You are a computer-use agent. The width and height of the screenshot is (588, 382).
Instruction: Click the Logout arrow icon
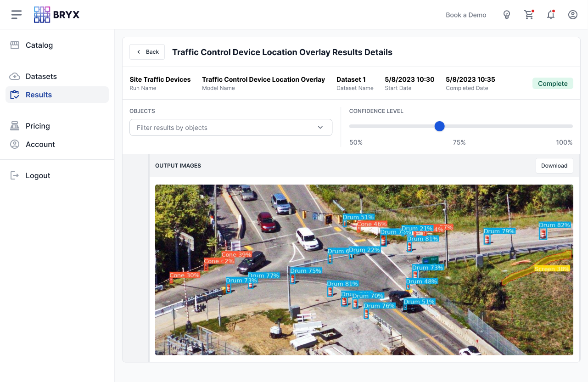coord(15,175)
